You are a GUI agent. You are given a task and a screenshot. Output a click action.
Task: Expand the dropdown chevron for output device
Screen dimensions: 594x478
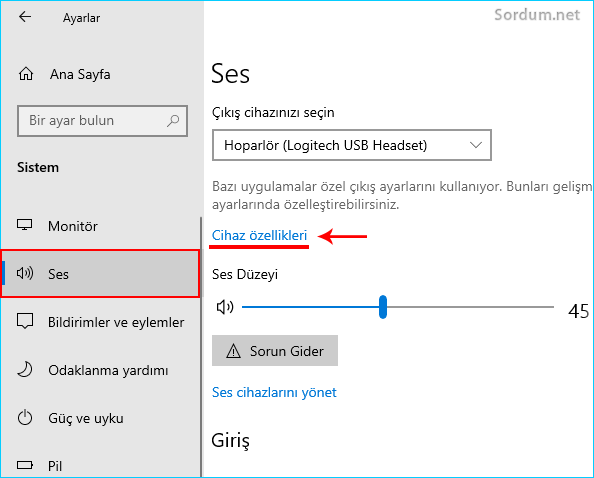coord(475,145)
